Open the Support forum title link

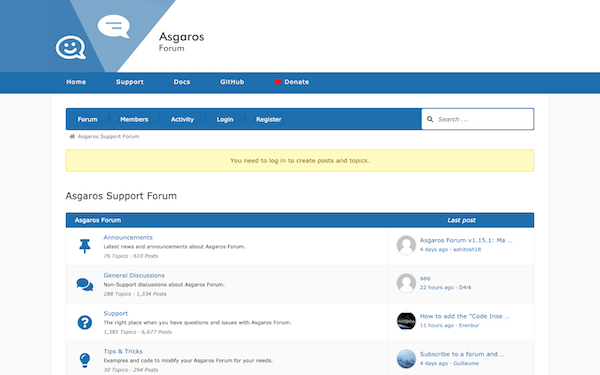click(116, 313)
